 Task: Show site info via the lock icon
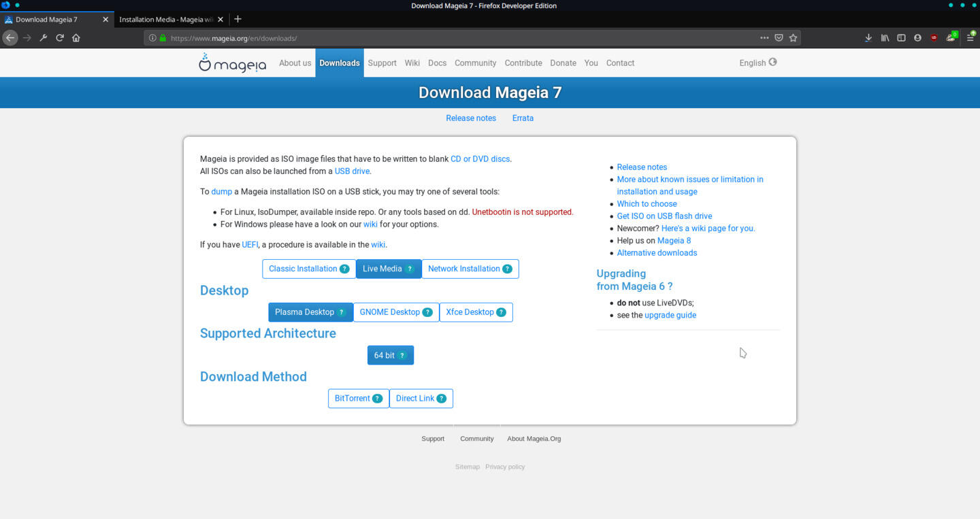[x=163, y=38]
